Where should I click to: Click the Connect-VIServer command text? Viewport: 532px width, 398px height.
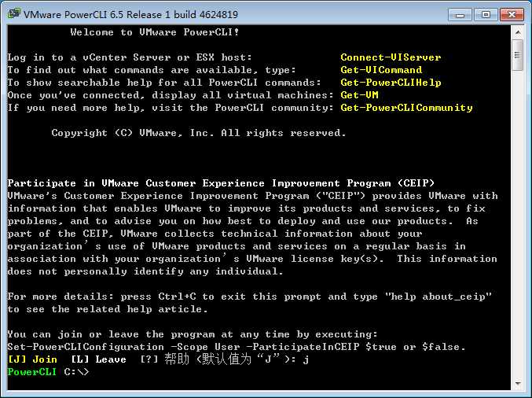pos(391,57)
